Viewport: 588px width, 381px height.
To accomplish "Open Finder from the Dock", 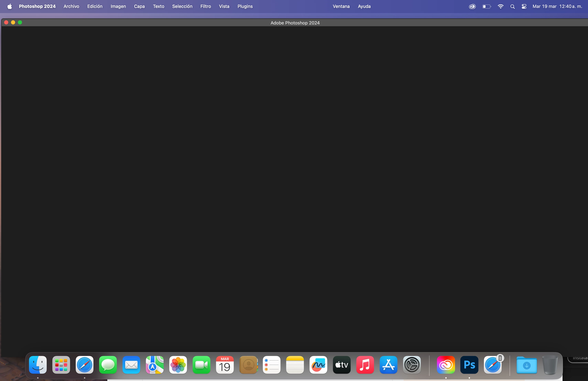I will point(38,365).
